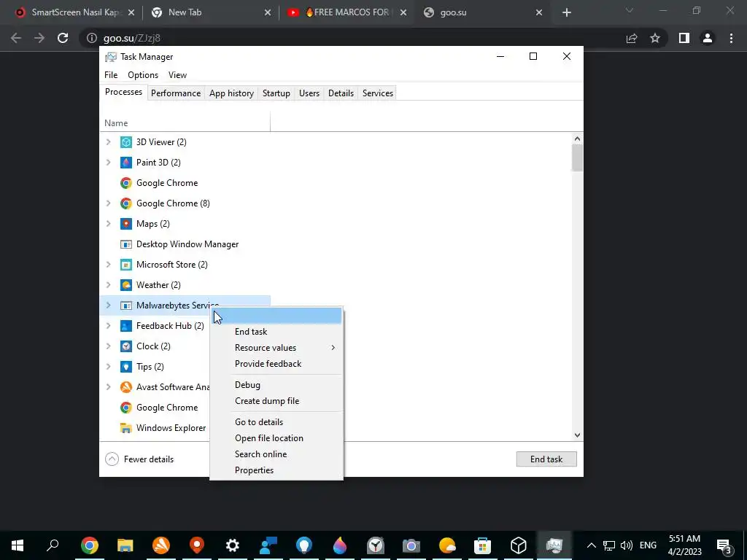Expand the Google Chrome (8) group
Screen dimensions: 747x560
pos(108,203)
